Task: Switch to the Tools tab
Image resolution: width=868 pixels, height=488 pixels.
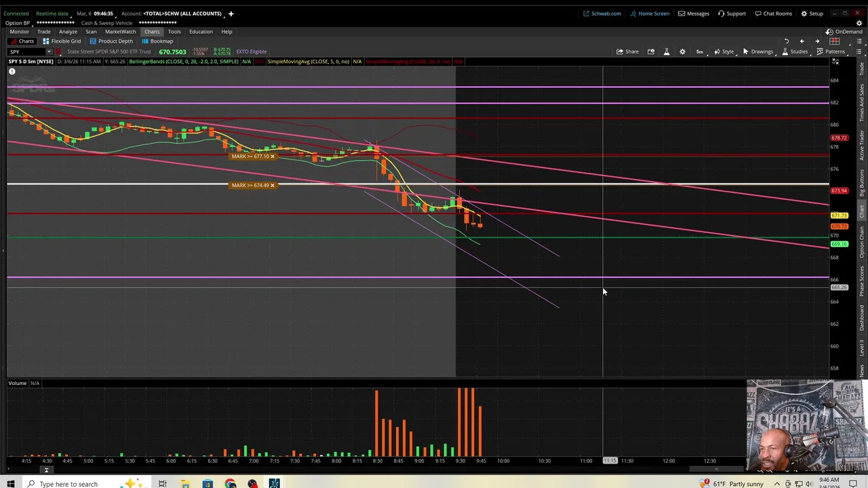Action: [x=174, y=32]
